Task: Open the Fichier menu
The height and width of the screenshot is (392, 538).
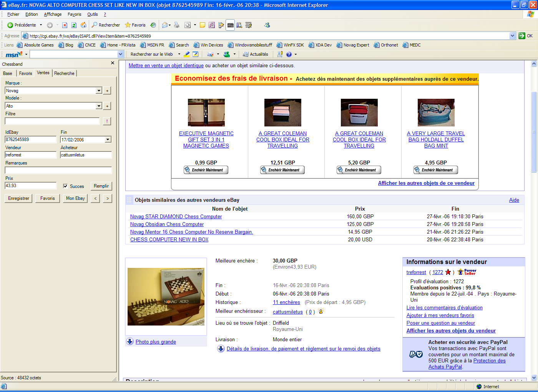Action: click(x=13, y=14)
